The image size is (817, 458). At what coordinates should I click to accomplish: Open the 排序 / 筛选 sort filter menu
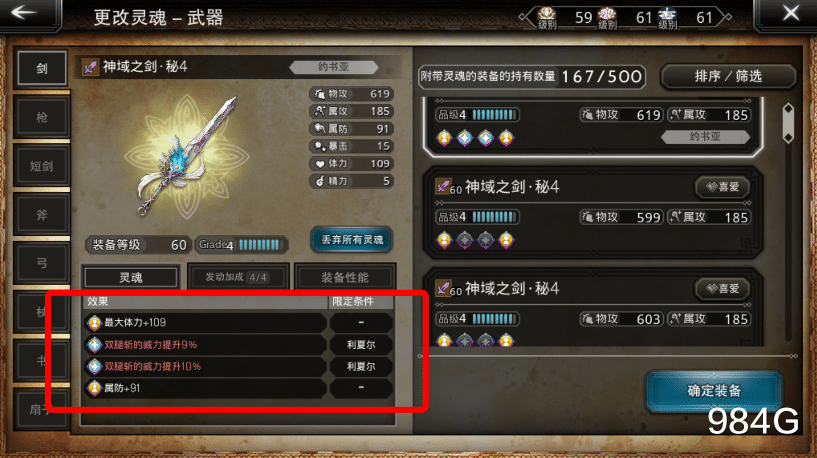point(728,77)
